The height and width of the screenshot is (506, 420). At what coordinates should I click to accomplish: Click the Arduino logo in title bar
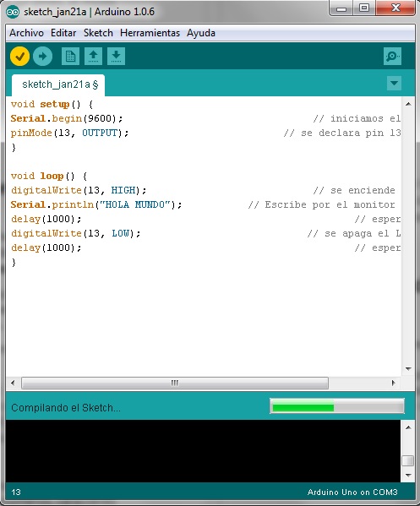click(x=13, y=12)
